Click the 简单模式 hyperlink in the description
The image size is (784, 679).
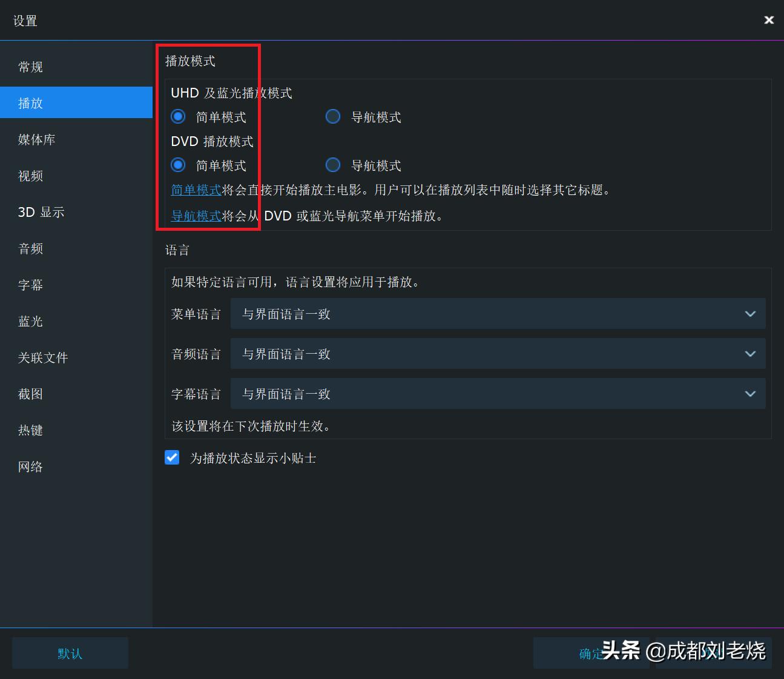195,190
